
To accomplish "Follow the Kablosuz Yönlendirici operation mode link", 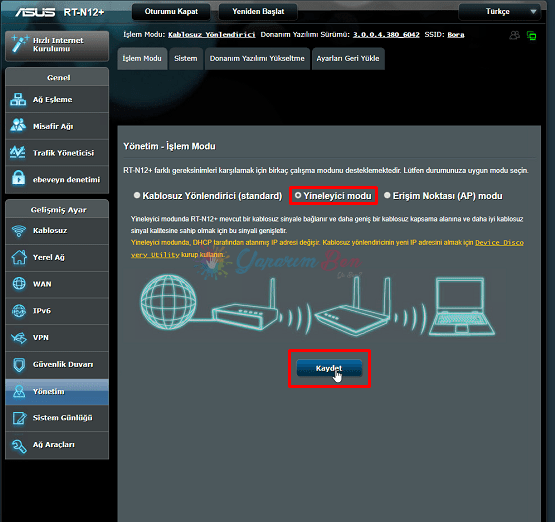I will click(x=212, y=35).
